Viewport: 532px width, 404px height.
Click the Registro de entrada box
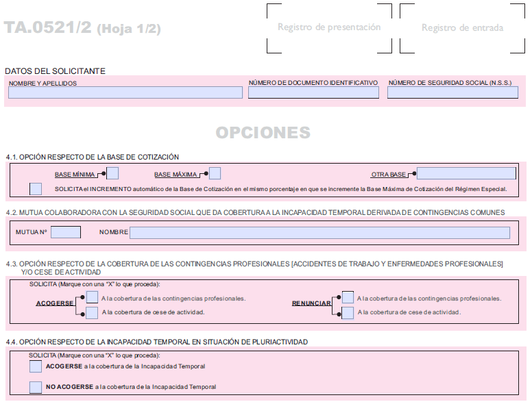[462, 28]
